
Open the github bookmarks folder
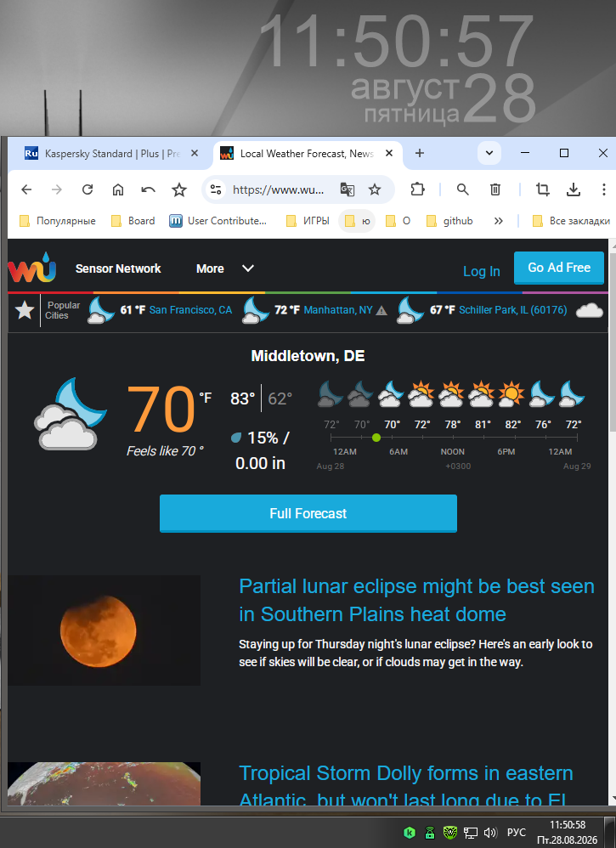[x=449, y=221]
